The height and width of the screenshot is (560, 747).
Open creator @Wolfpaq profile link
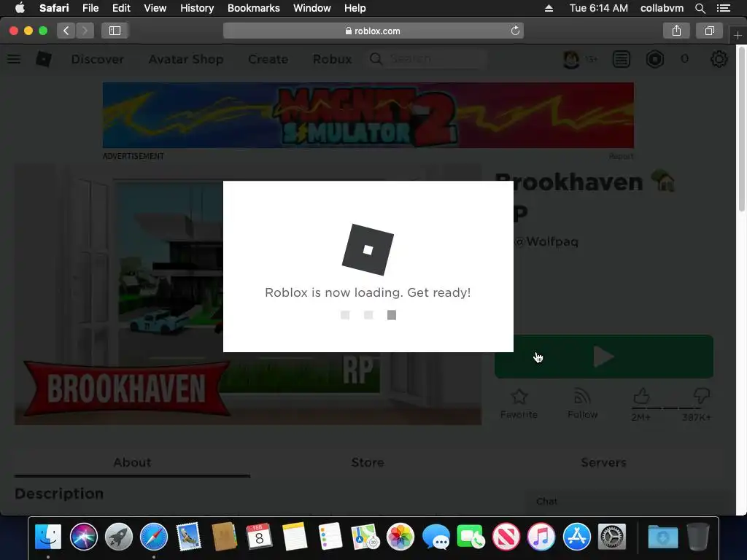click(546, 241)
